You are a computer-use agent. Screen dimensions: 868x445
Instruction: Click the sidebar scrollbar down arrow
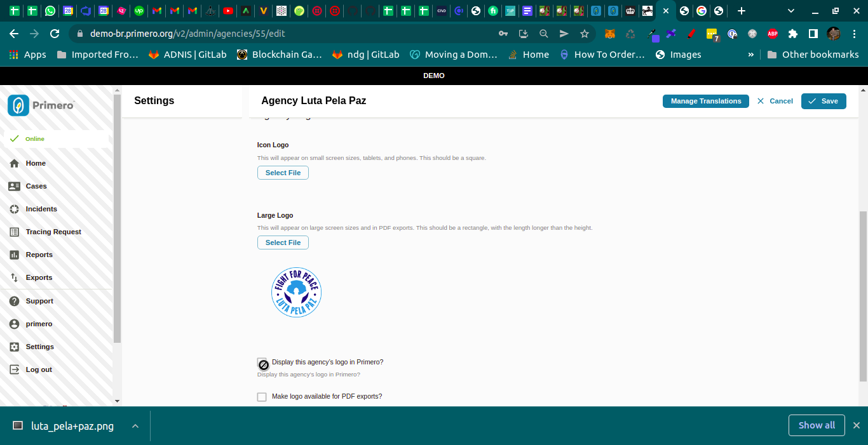[x=117, y=401]
